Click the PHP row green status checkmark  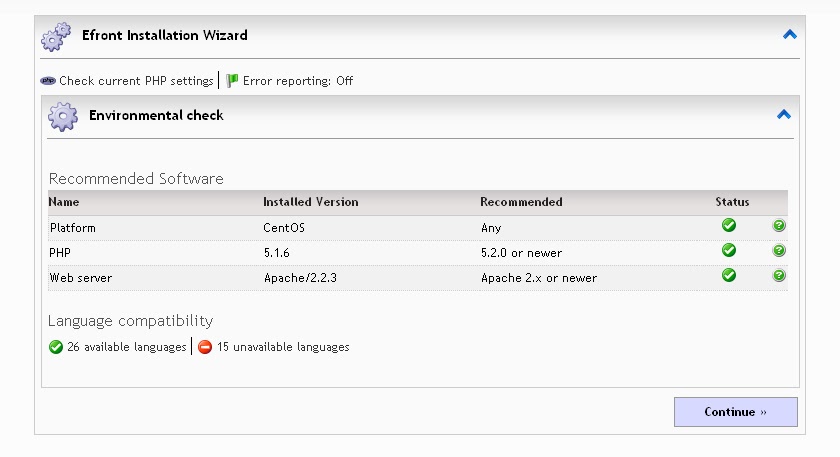pos(729,251)
